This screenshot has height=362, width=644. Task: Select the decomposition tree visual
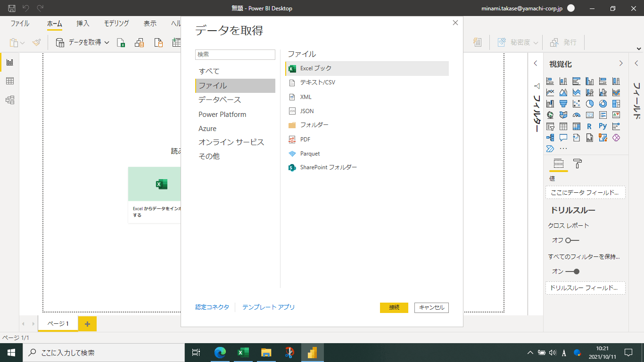550,138
